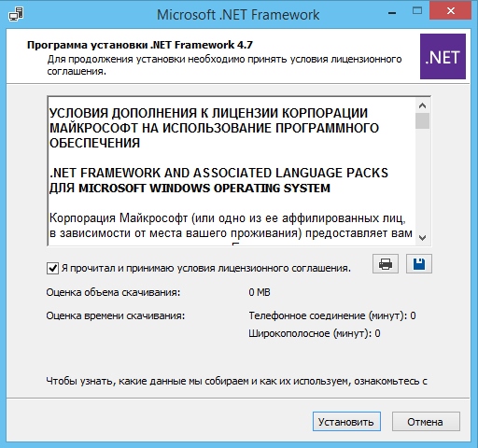Image resolution: width=478 pixels, height=448 pixels.
Task: Click the scrollbar track below the thumb
Action: (422, 180)
